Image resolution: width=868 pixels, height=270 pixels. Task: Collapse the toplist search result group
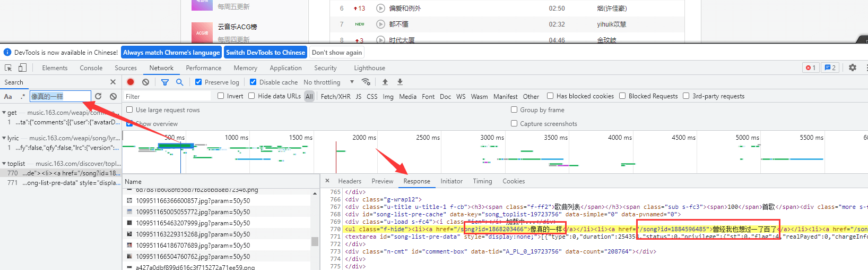click(x=4, y=164)
